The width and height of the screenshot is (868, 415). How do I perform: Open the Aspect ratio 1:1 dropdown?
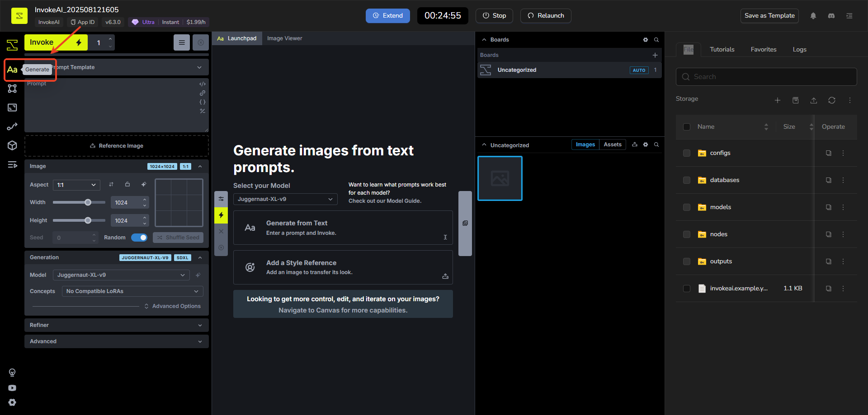76,185
